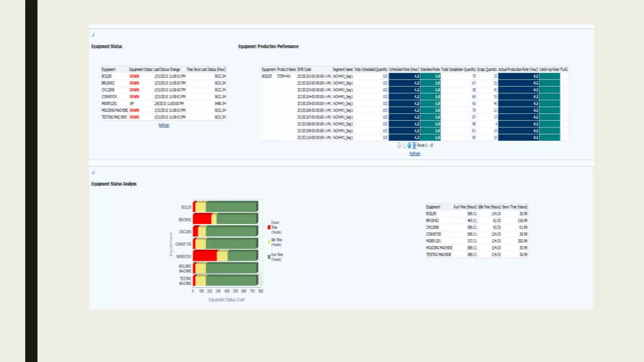Refresh the Equipment Production Performance table
644x362 pixels.
coord(415,154)
